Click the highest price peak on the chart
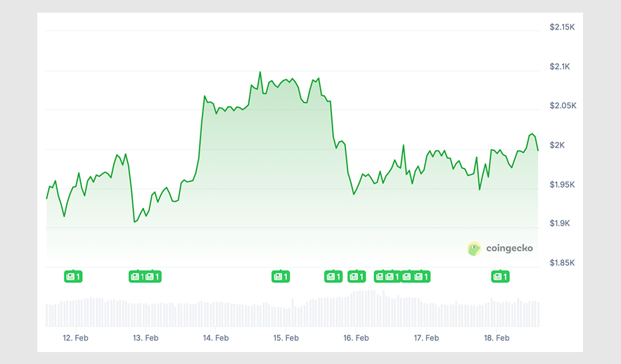Image resolution: width=621 pixels, height=364 pixels. (x=260, y=72)
